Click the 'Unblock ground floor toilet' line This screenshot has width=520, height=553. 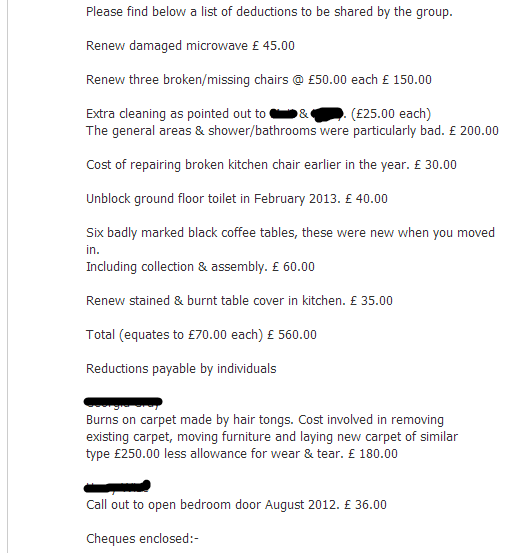pos(237,199)
